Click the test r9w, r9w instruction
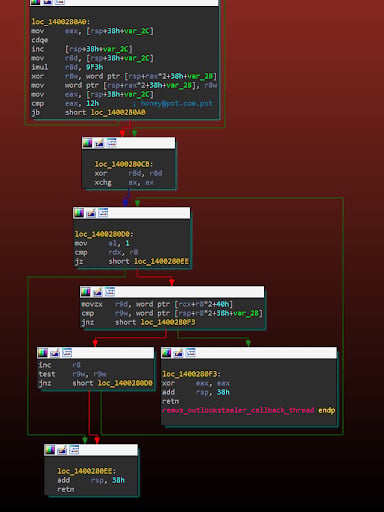 coord(72,374)
